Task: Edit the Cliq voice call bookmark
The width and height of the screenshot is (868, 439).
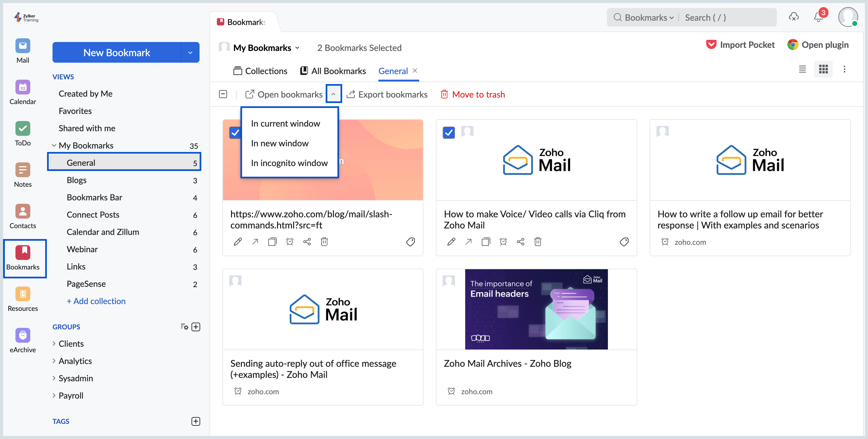Action: (x=451, y=241)
